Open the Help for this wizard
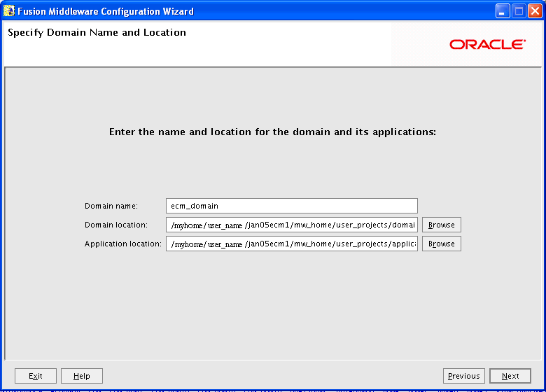The width and height of the screenshot is (546, 392). point(82,376)
